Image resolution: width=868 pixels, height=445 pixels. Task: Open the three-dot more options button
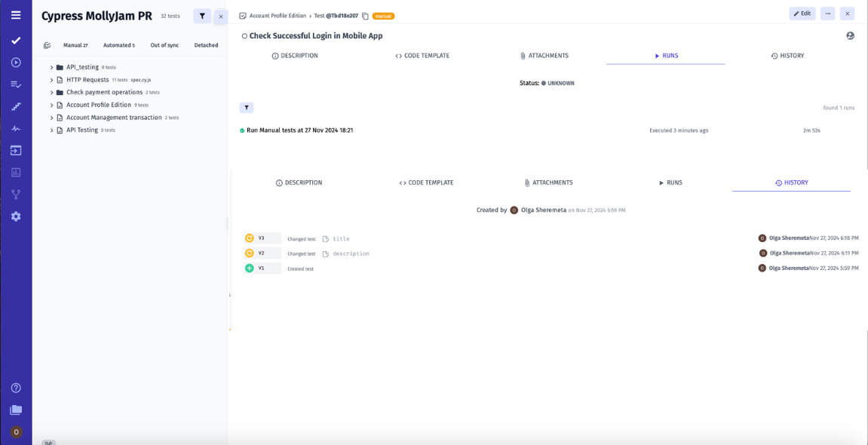click(x=827, y=13)
